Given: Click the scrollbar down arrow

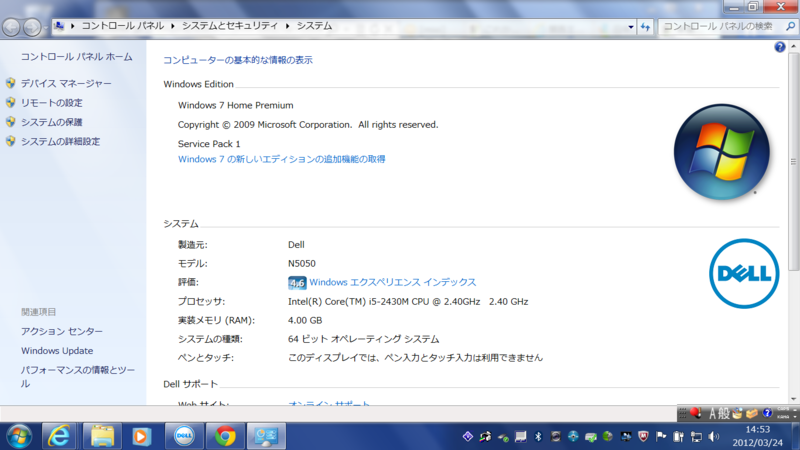Looking at the screenshot, I should (x=793, y=399).
